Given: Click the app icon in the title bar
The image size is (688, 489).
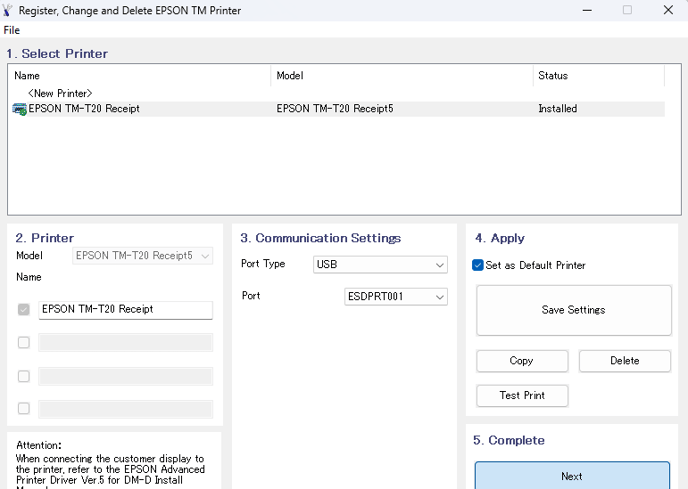Looking at the screenshot, I should click(7, 10).
